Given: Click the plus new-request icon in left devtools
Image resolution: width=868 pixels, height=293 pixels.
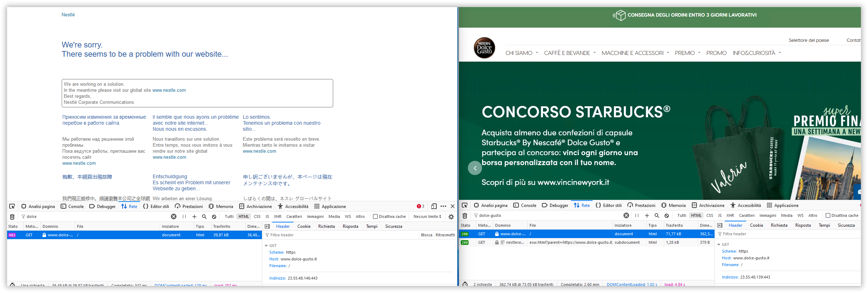Looking at the screenshot, I should pos(194,216).
